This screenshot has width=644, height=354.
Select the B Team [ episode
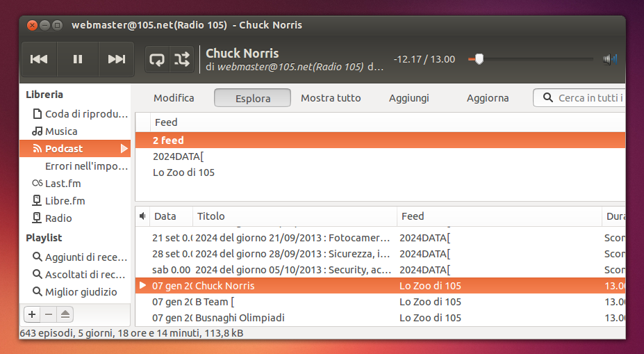click(380, 302)
